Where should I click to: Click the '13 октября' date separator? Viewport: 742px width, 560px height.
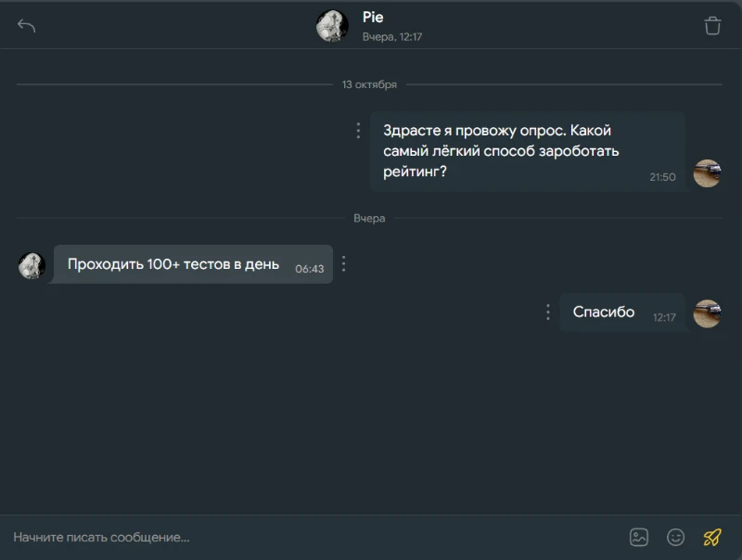tap(369, 84)
